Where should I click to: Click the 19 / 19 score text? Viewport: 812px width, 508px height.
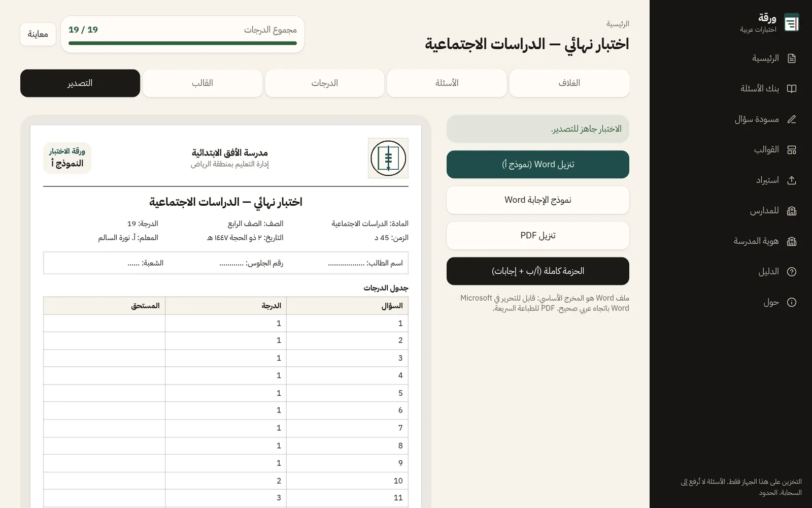click(x=83, y=29)
